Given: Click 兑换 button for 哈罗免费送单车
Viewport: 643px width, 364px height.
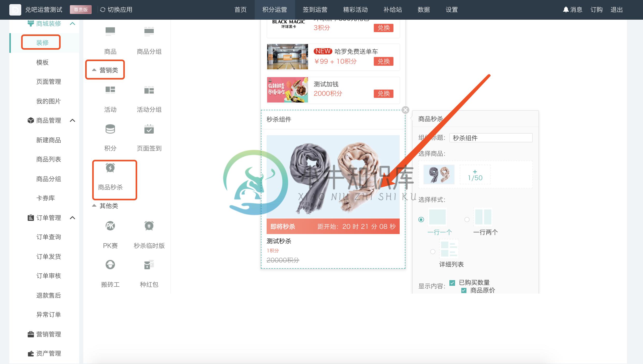Looking at the screenshot, I should click(384, 61).
